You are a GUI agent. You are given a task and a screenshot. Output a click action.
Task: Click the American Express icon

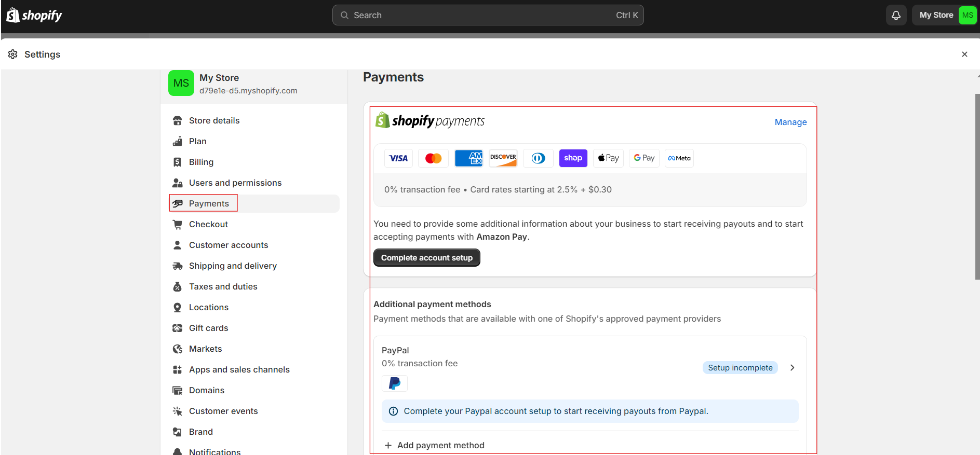[x=468, y=158]
